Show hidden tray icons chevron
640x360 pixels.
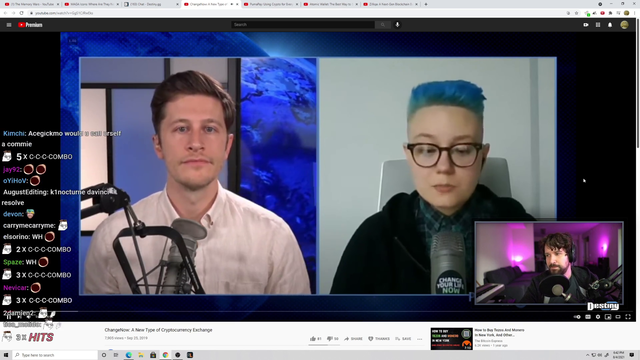tap(588, 355)
